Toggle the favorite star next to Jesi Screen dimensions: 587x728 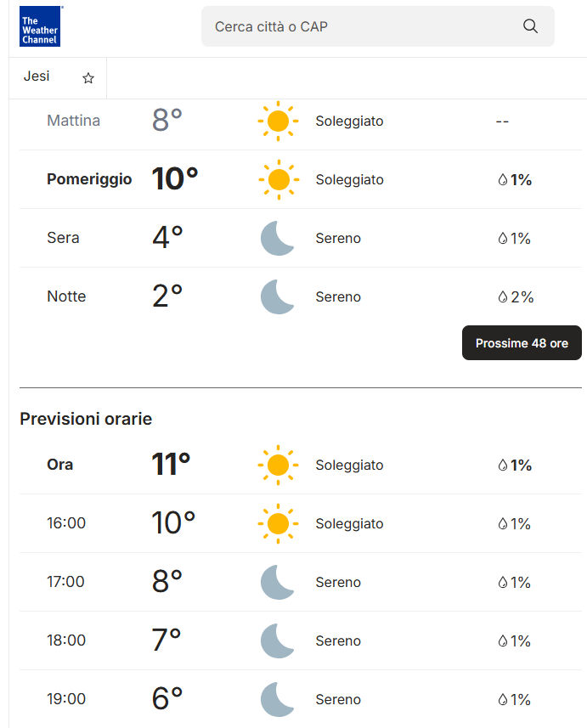coord(88,78)
